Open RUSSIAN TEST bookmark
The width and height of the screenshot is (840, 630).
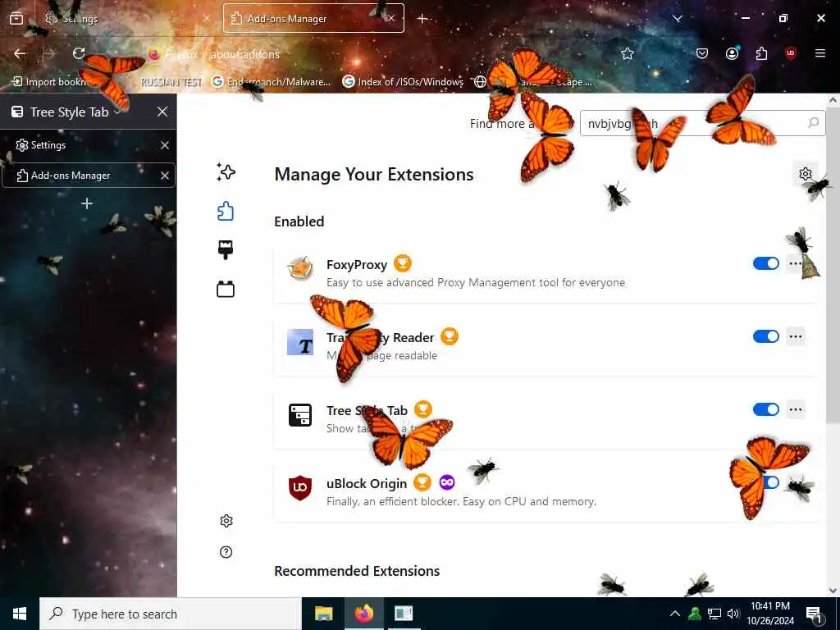171,81
